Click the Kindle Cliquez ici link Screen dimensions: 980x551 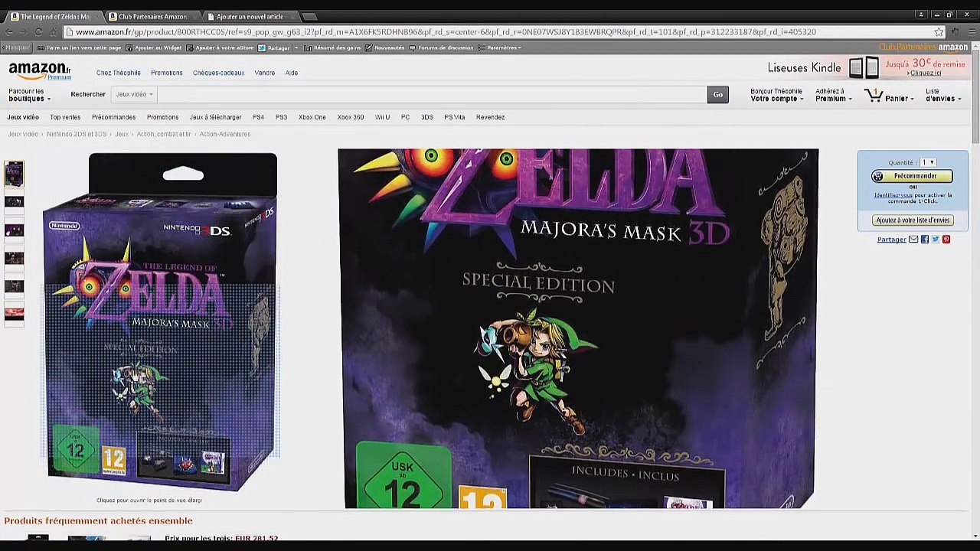click(x=926, y=73)
